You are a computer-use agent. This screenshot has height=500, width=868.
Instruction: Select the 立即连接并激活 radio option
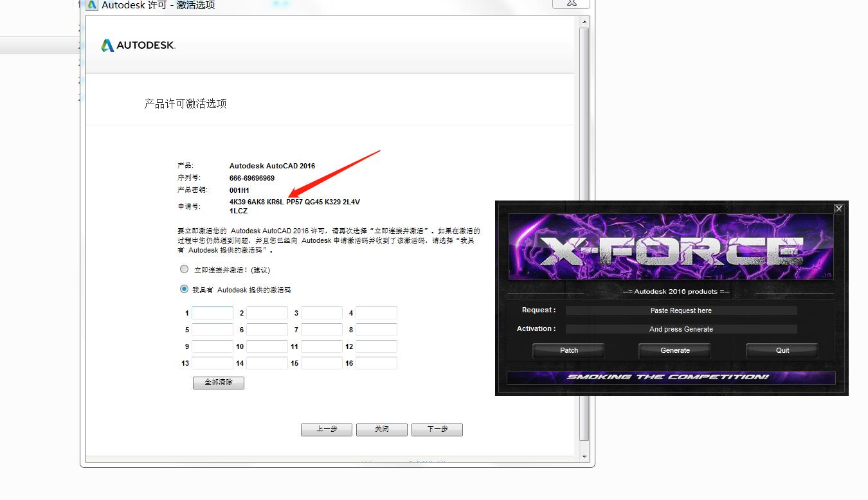click(x=185, y=269)
